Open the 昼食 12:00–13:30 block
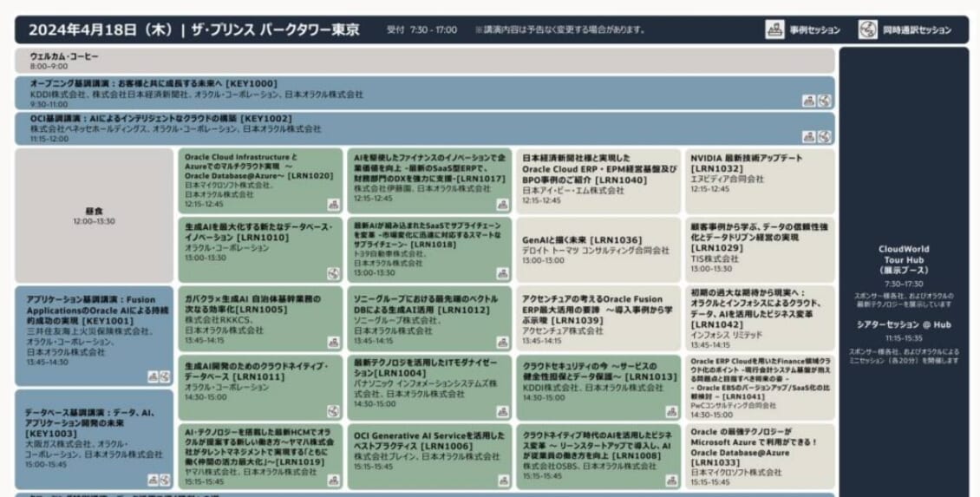The height and width of the screenshot is (497, 980). coord(95,215)
